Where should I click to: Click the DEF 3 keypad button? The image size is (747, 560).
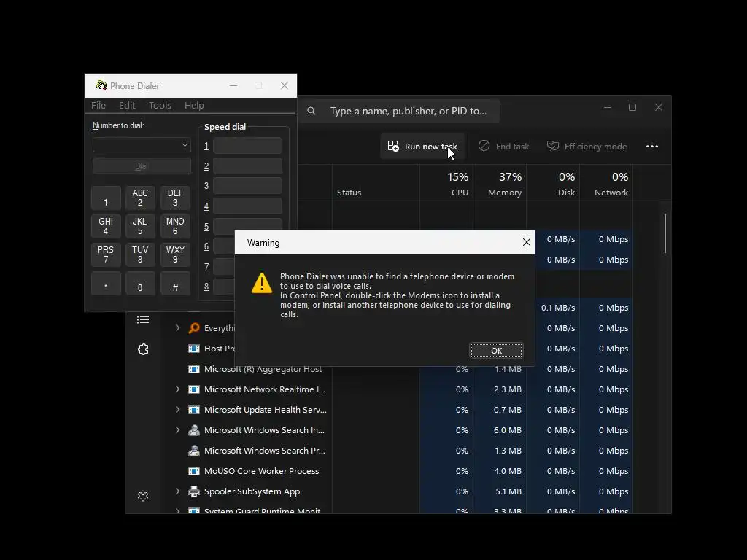pyautogui.click(x=175, y=198)
